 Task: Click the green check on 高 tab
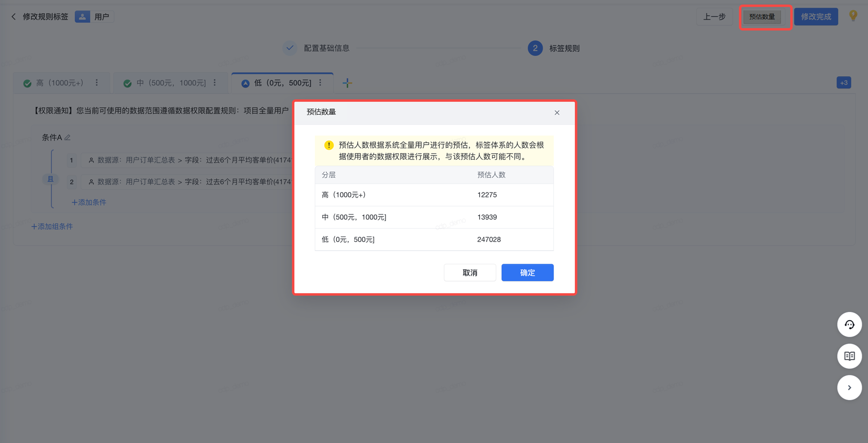point(28,83)
